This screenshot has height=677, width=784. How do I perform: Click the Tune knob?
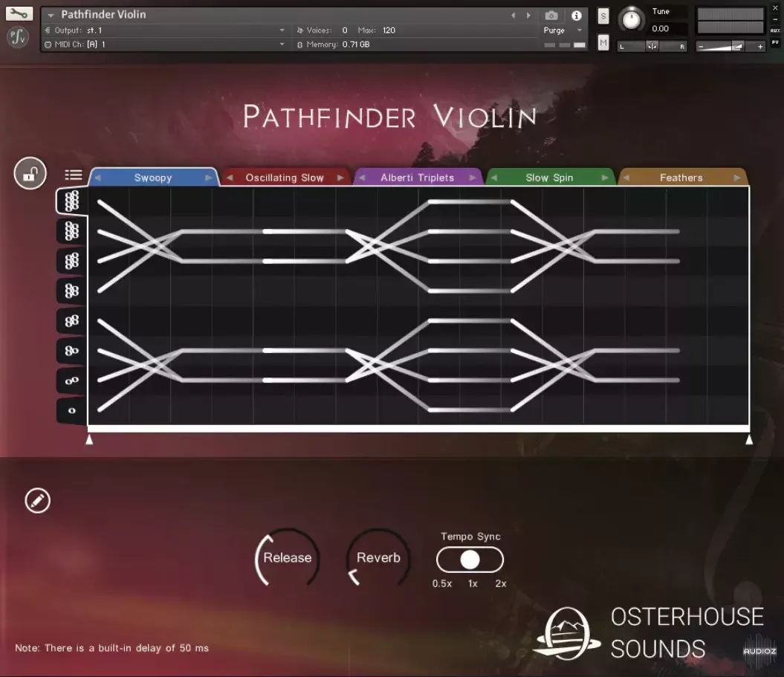coord(631,20)
